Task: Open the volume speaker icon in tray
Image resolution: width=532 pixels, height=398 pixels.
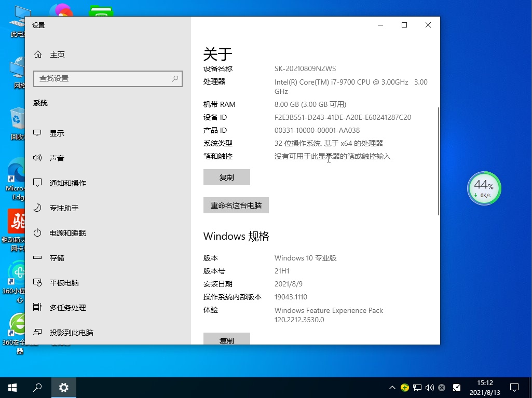Action: (429, 388)
